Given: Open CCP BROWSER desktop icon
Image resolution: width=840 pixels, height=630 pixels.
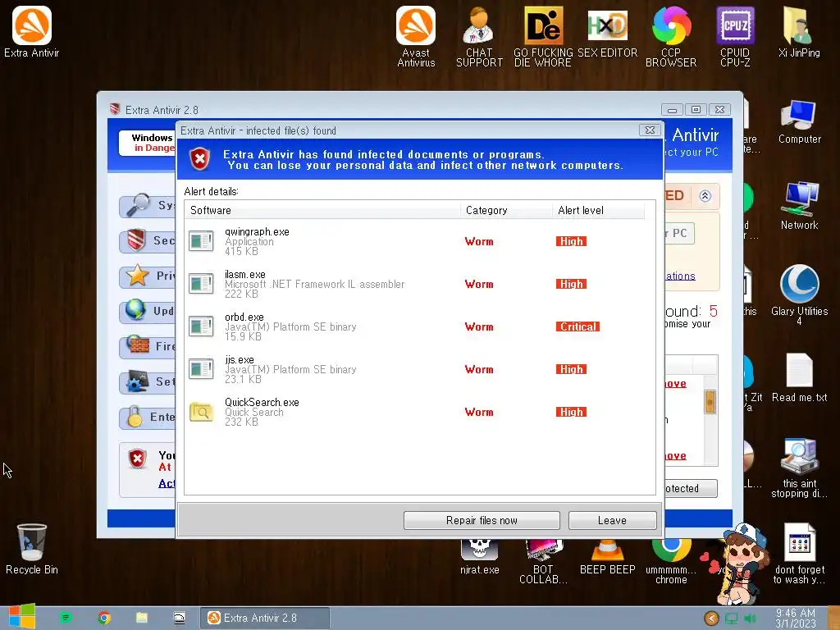Looking at the screenshot, I should pos(671,36).
